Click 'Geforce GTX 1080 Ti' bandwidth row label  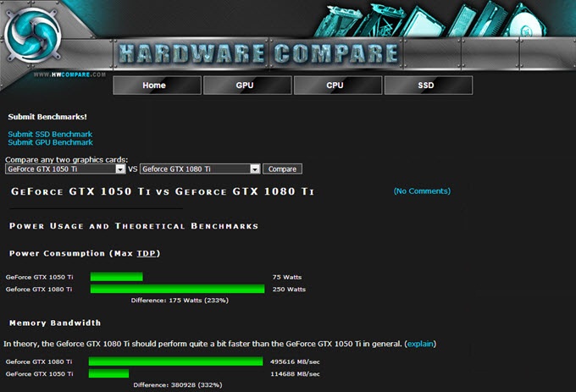pyautogui.click(x=39, y=362)
